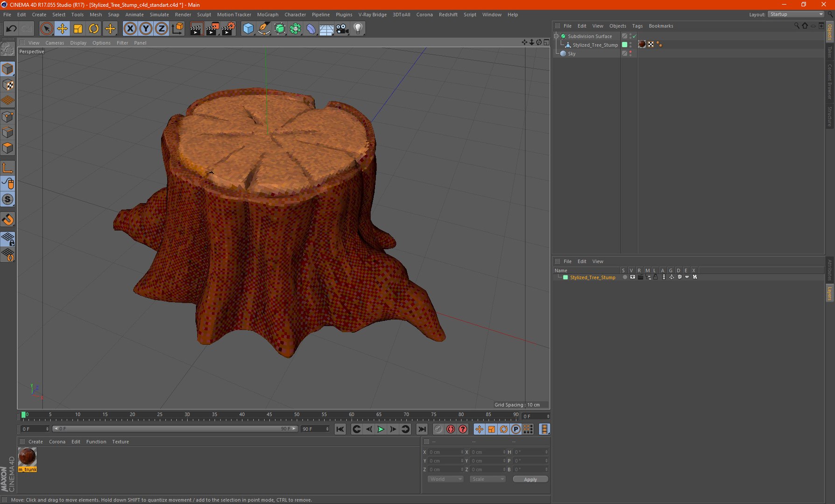The image size is (835, 504).
Task: Render the current view
Action: pyautogui.click(x=196, y=28)
